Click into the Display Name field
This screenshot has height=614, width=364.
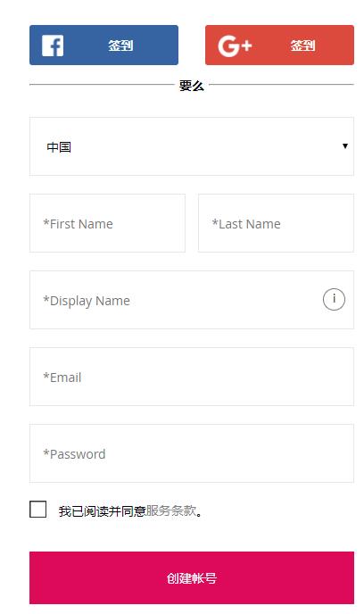(192, 300)
